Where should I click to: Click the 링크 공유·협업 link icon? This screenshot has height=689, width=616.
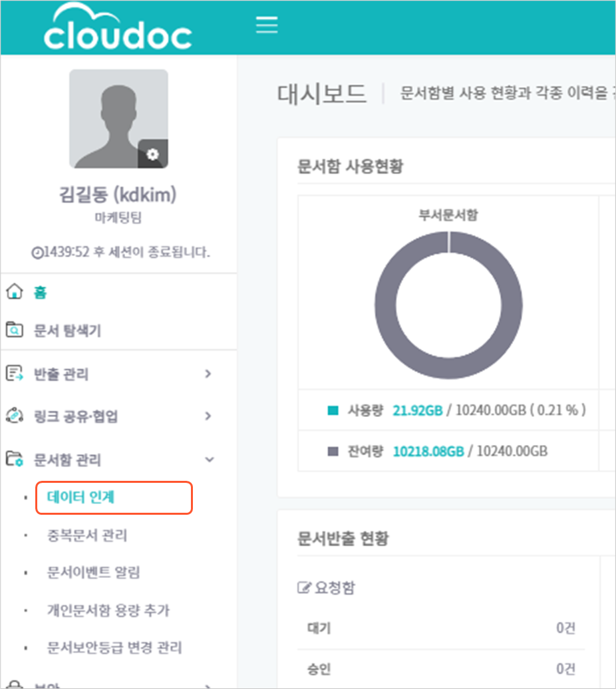click(x=15, y=416)
